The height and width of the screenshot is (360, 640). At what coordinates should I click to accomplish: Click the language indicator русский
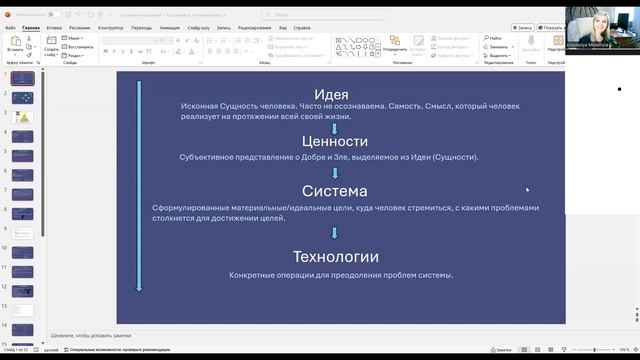(51, 350)
